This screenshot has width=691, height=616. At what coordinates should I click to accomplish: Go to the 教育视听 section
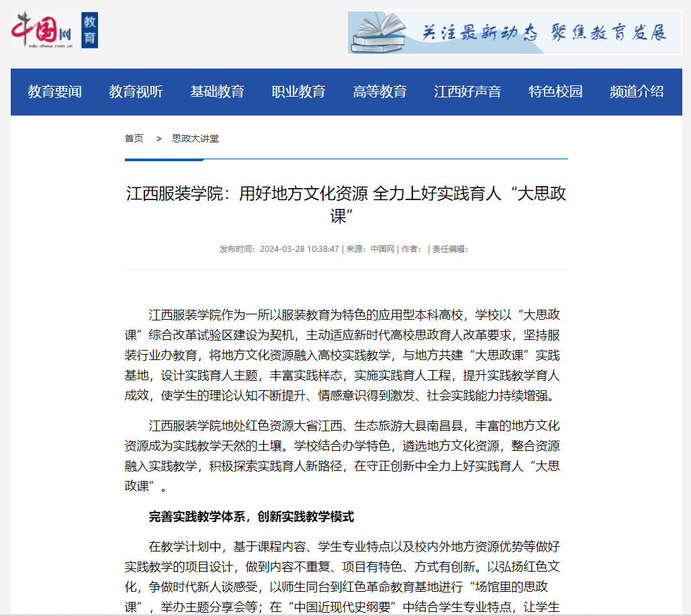click(136, 92)
